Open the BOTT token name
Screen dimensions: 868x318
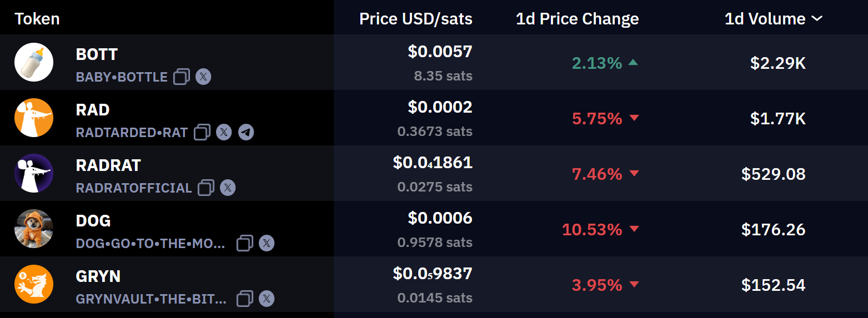97,54
